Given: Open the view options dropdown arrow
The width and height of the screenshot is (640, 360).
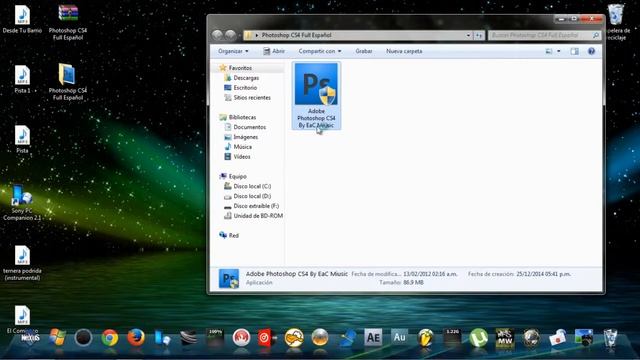Looking at the screenshot, I should [x=559, y=51].
